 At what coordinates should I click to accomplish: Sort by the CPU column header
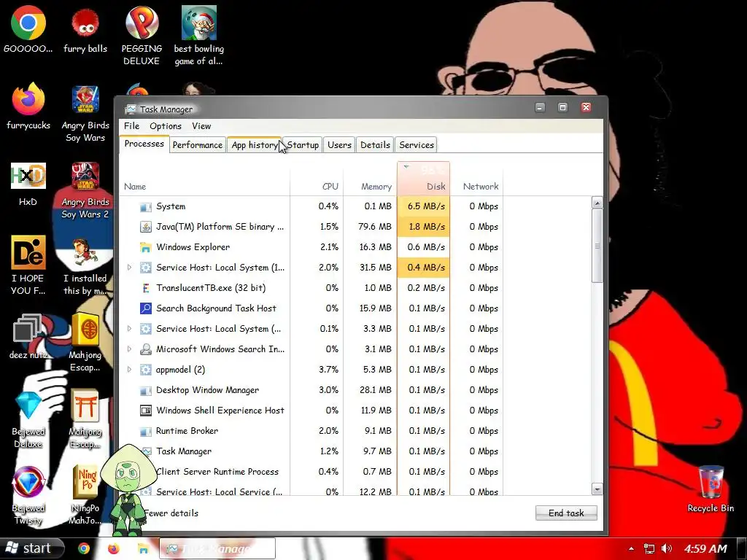317,179
